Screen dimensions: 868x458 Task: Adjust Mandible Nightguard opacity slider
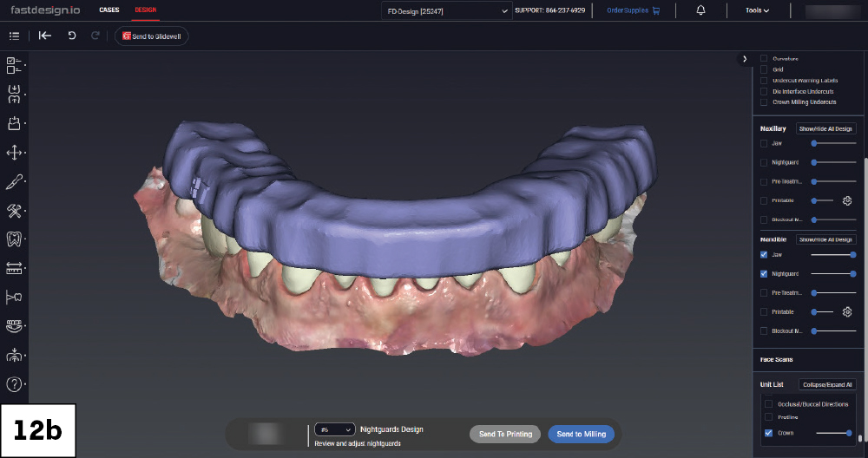coord(833,274)
